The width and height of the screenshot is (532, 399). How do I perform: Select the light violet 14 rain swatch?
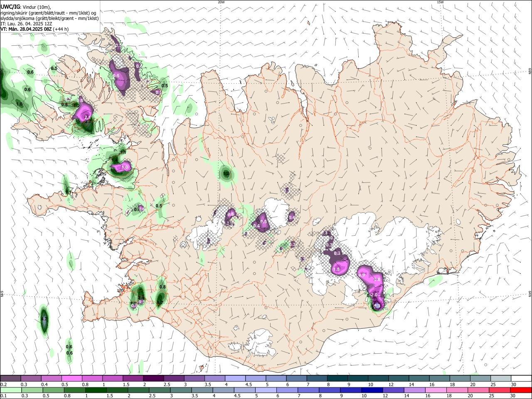(x=415, y=390)
